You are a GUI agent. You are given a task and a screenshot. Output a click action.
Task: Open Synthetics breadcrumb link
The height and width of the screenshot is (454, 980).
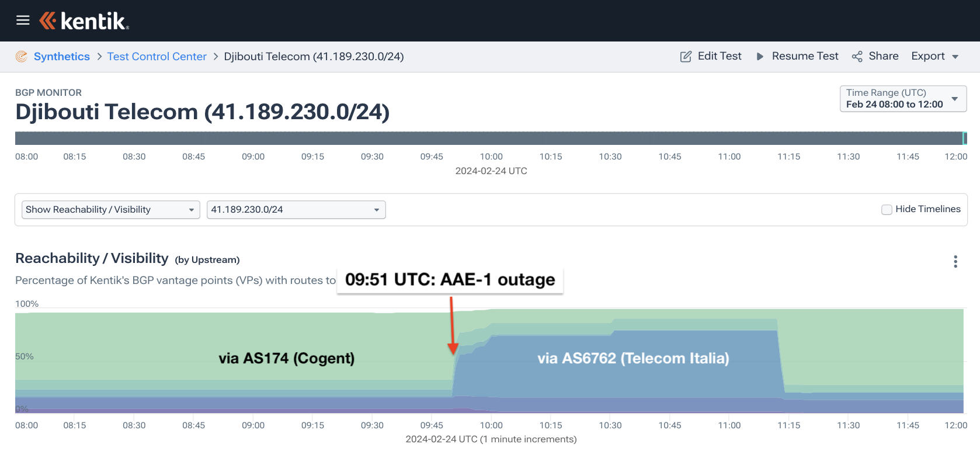point(62,57)
